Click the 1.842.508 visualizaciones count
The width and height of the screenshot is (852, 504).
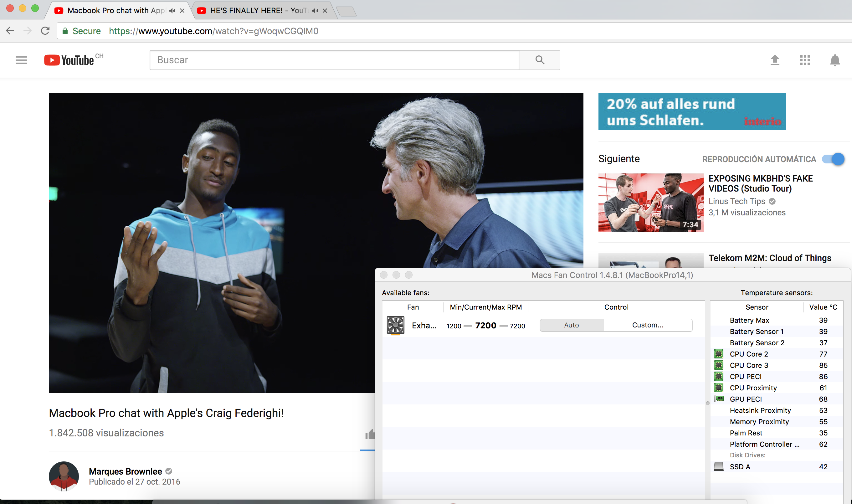click(106, 433)
